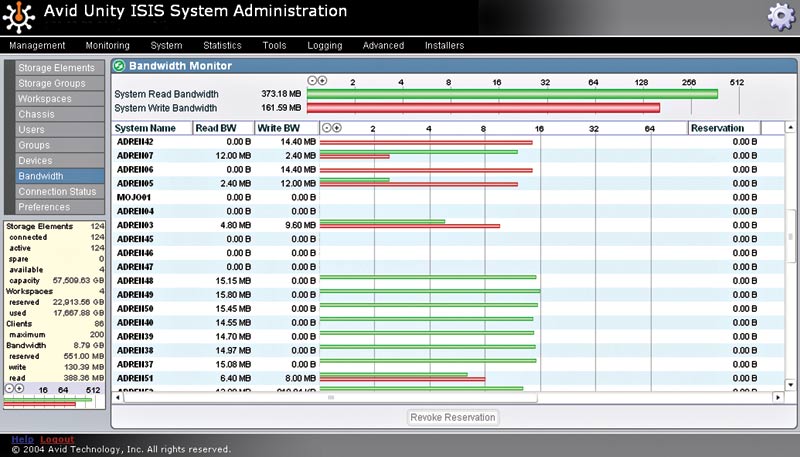Zoom out the sidebar bandwidth mini graph

(9, 389)
